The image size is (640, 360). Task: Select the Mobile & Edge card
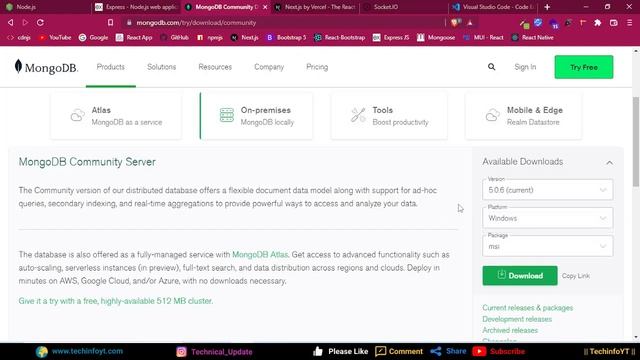[x=524, y=116]
